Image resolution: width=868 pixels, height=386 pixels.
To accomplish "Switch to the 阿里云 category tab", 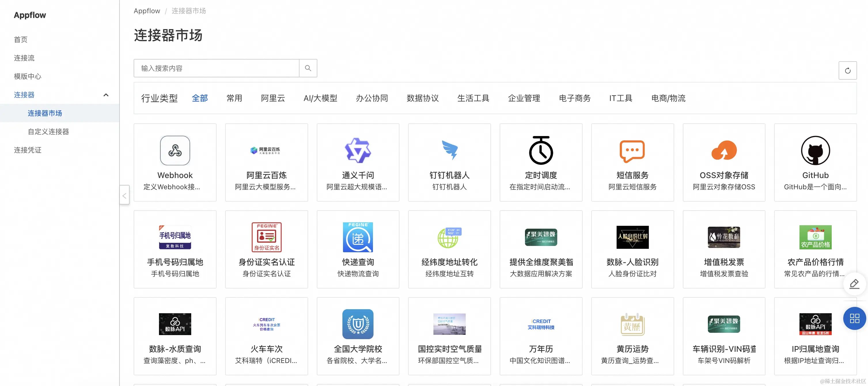I will pos(273,98).
